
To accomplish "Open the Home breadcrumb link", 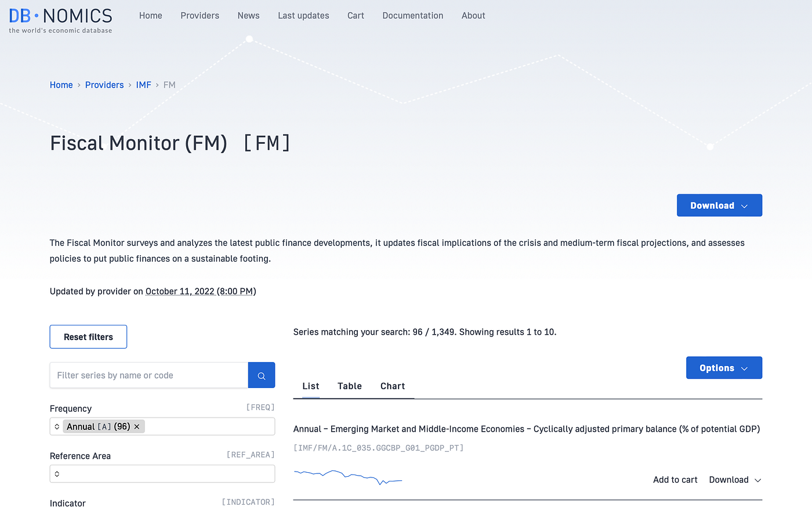I will pyautogui.click(x=61, y=85).
